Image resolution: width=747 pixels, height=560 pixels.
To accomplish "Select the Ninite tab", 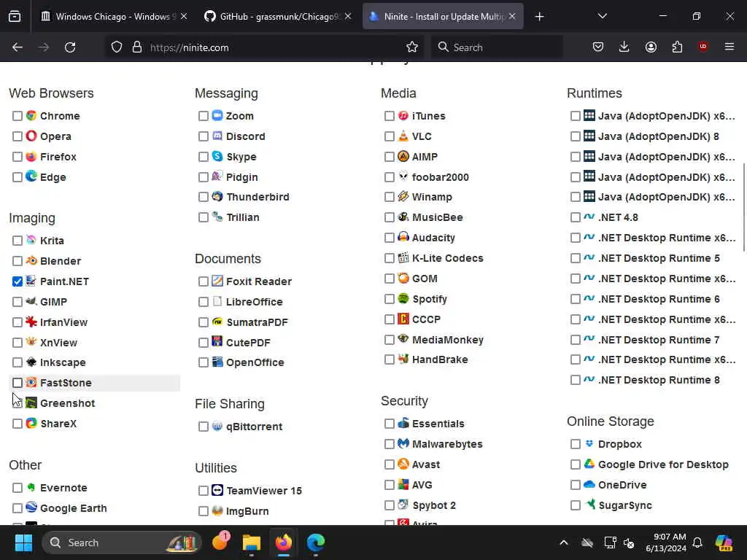I will point(443,16).
